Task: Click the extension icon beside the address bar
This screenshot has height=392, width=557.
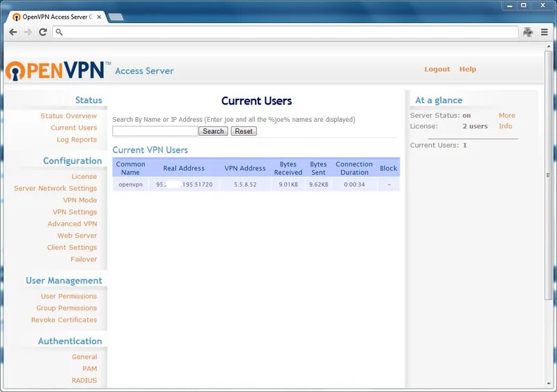Action: coord(528,32)
